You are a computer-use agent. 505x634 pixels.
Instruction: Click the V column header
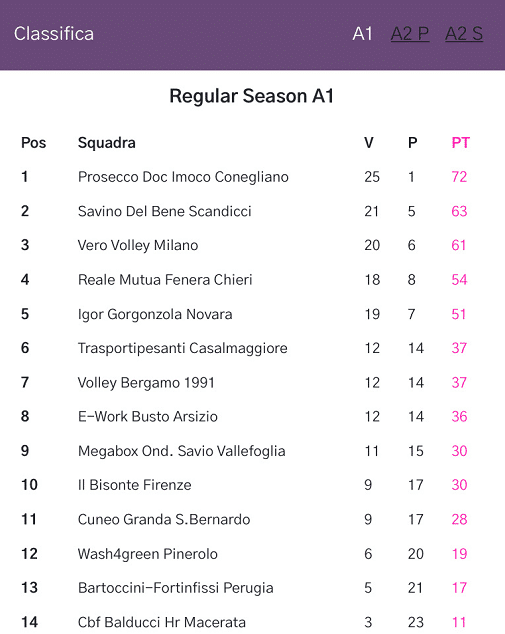(x=368, y=143)
